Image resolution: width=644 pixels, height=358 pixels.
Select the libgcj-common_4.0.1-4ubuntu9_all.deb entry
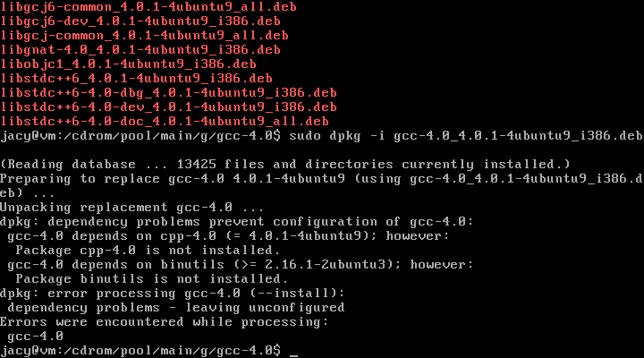click(x=144, y=36)
